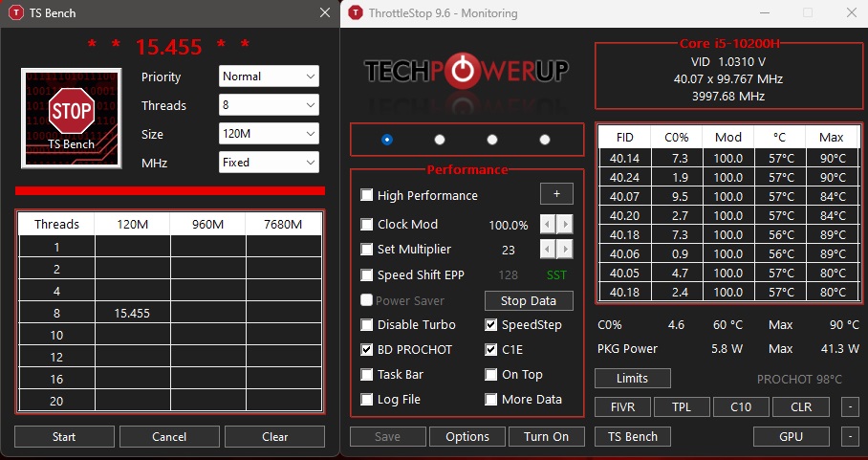Close the ThrottleStop Monitoring window
Screen dimensions: 868x460
pyautogui.click(x=852, y=12)
